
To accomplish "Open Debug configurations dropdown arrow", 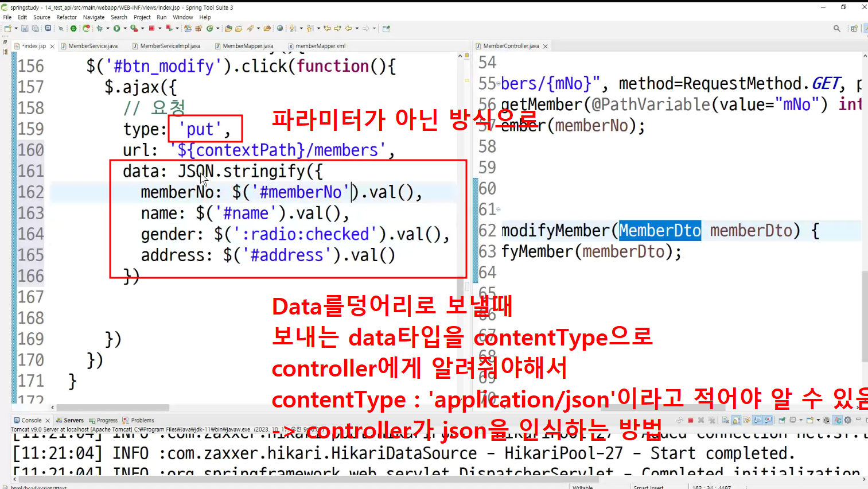I will pyautogui.click(x=108, y=28).
